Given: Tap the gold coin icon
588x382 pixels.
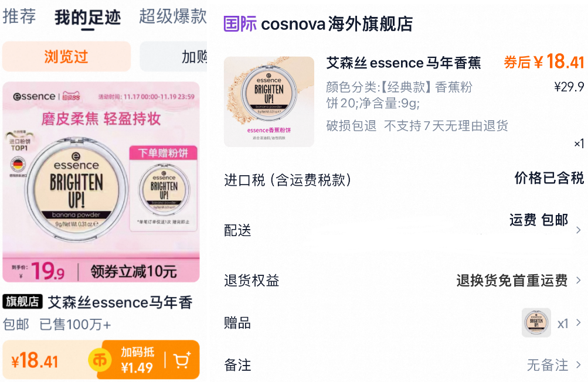Looking at the screenshot, I should coord(100,360).
